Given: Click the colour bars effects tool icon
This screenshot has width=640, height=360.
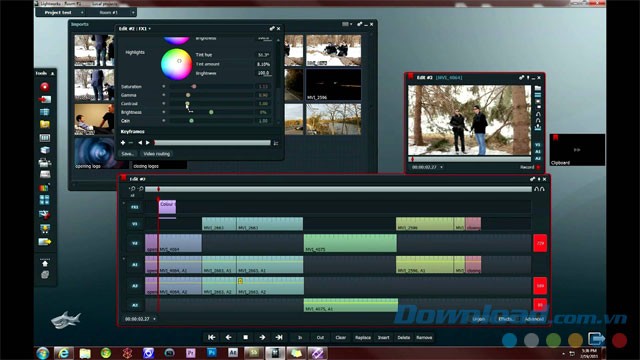Looking at the screenshot, I should point(44,188).
